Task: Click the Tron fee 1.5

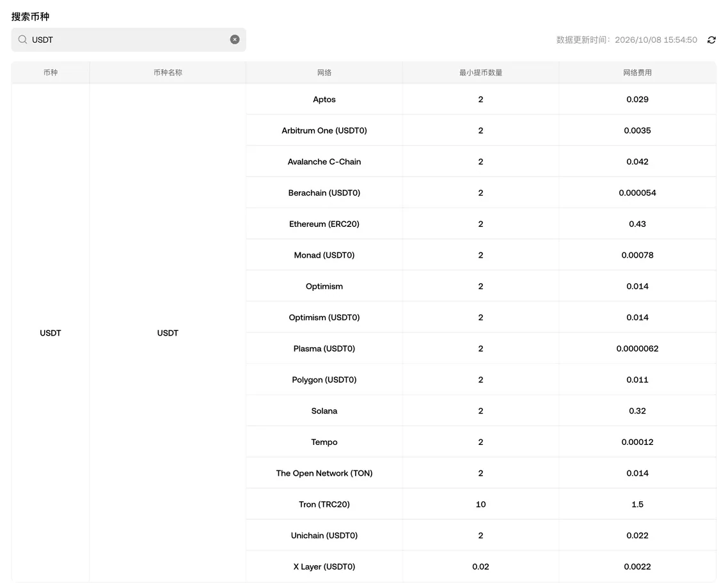Action: 637,504
